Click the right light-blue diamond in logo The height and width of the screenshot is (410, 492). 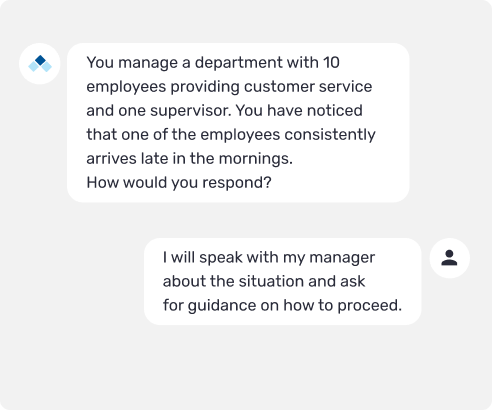click(x=46, y=66)
